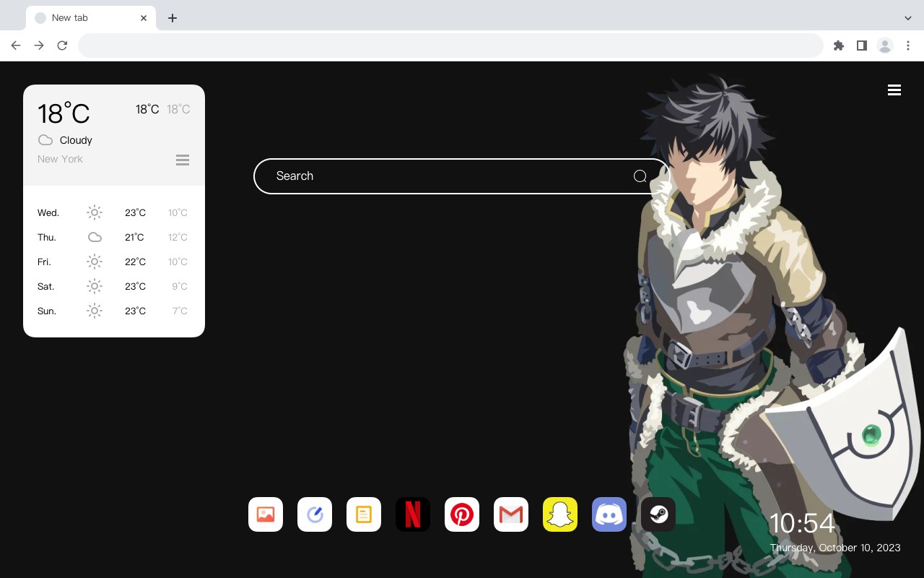Open the Photos wallpaper shortcut icon
This screenshot has height=578, width=924.
(x=266, y=514)
